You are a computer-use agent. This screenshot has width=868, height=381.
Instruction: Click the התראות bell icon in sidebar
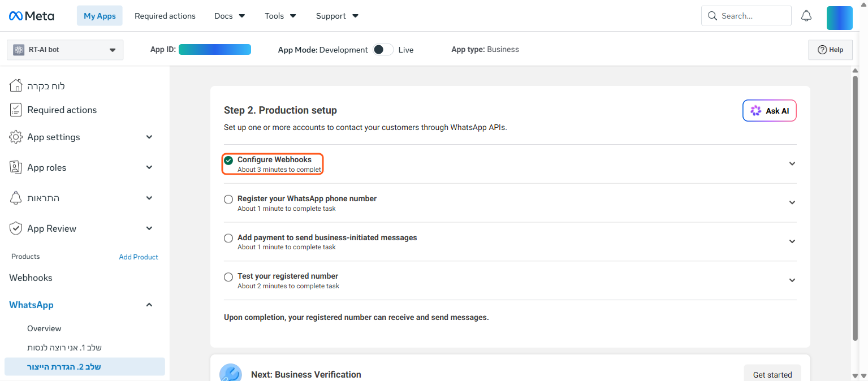point(16,198)
